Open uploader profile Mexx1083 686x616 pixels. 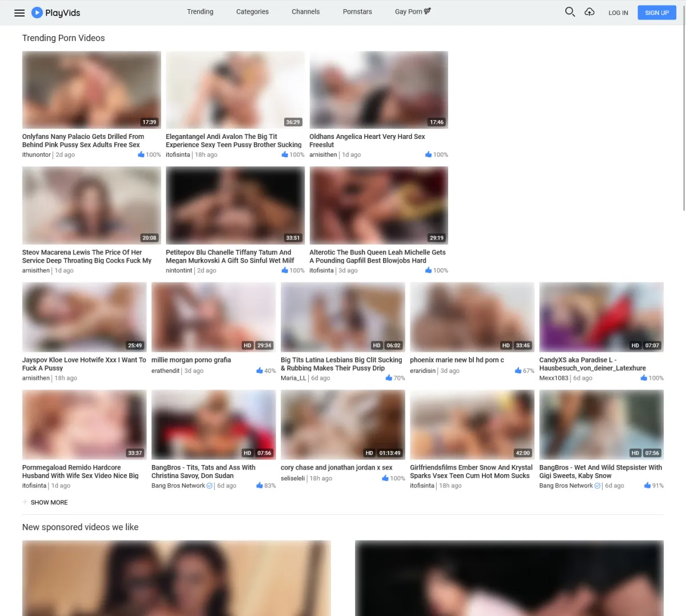click(553, 378)
